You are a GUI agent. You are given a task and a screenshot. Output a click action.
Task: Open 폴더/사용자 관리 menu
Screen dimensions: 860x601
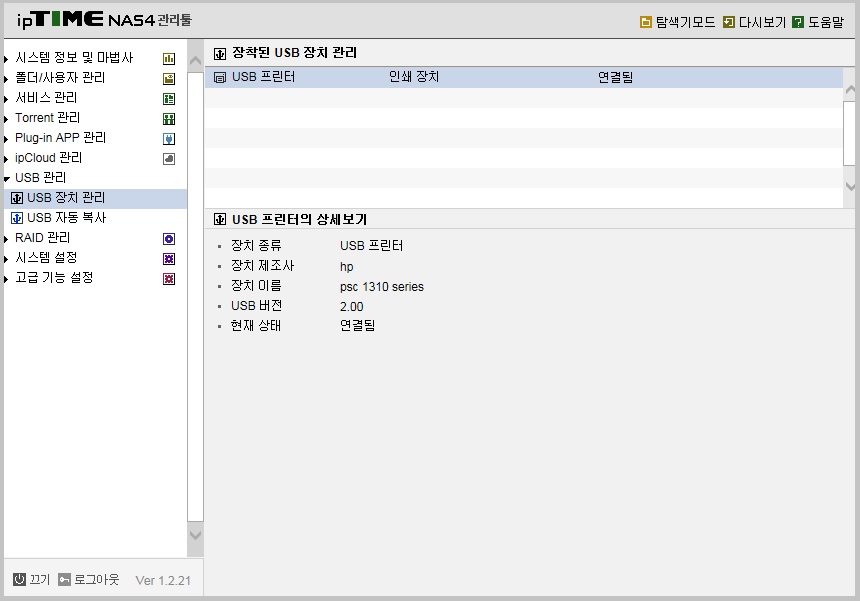pos(60,77)
